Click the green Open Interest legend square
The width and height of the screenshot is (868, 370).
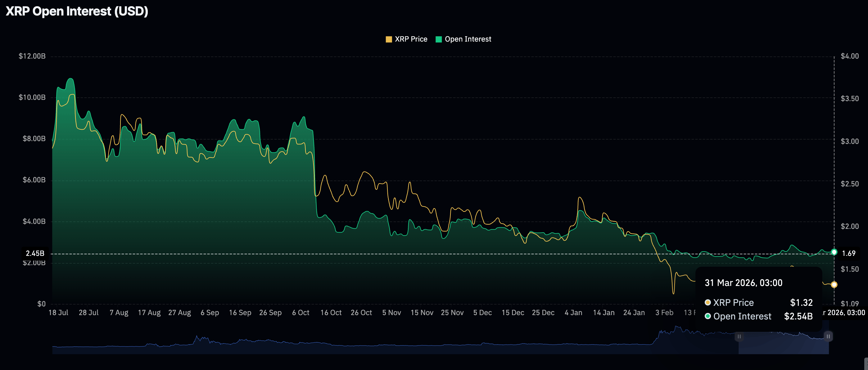tap(438, 39)
